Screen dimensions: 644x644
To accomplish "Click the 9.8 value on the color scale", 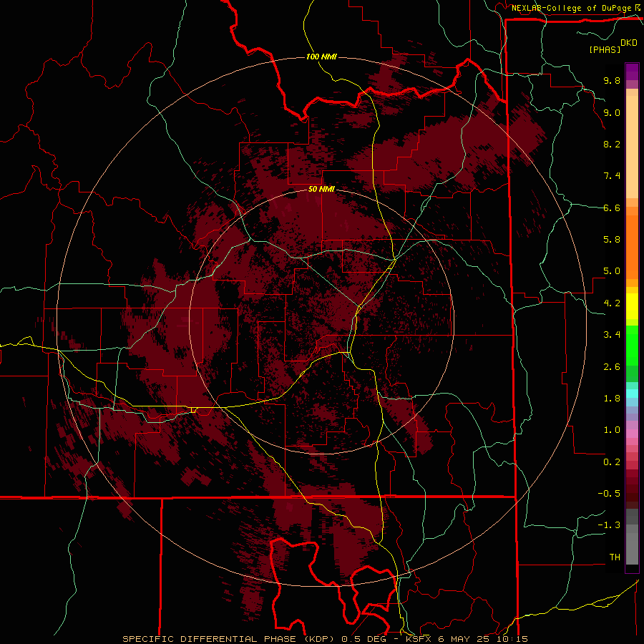I will coord(612,80).
